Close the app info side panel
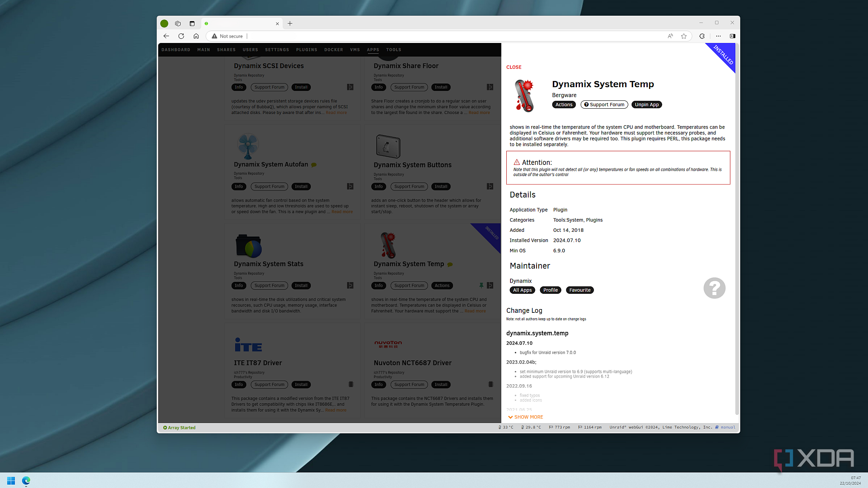The height and width of the screenshot is (488, 868). point(514,67)
